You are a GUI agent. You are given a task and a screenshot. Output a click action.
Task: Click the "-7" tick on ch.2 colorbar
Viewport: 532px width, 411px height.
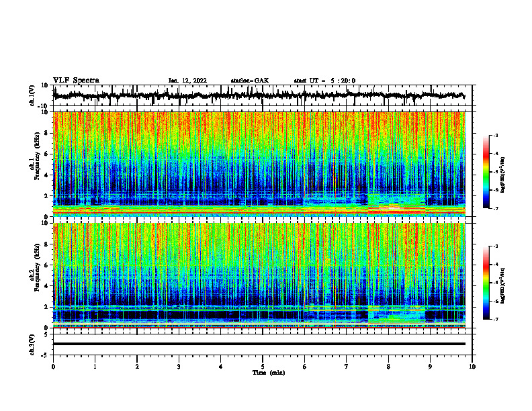click(496, 319)
